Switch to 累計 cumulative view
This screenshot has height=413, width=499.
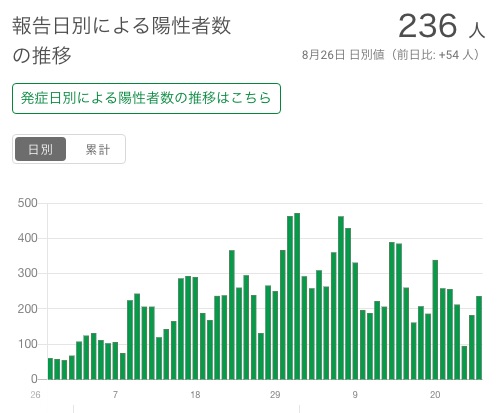(97, 149)
